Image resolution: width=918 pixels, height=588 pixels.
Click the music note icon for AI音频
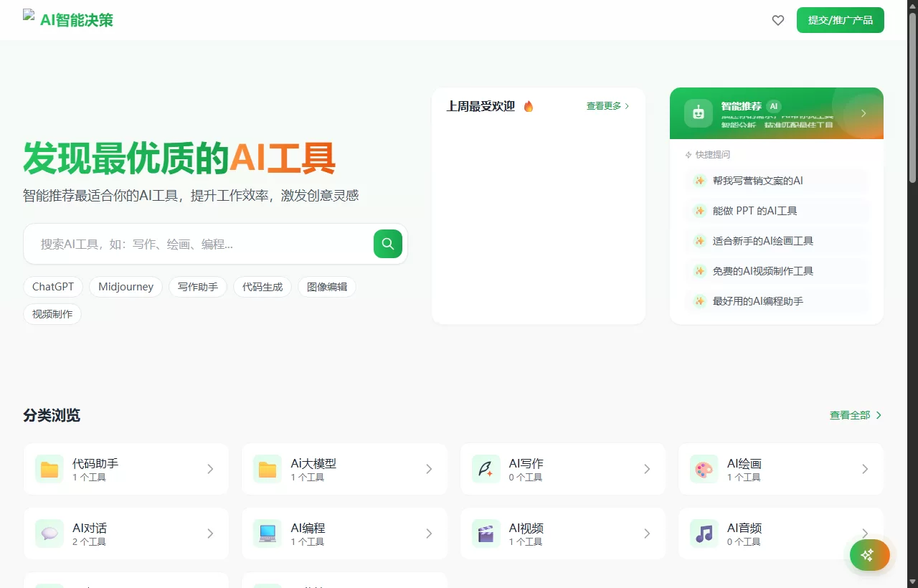[x=704, y=534]
